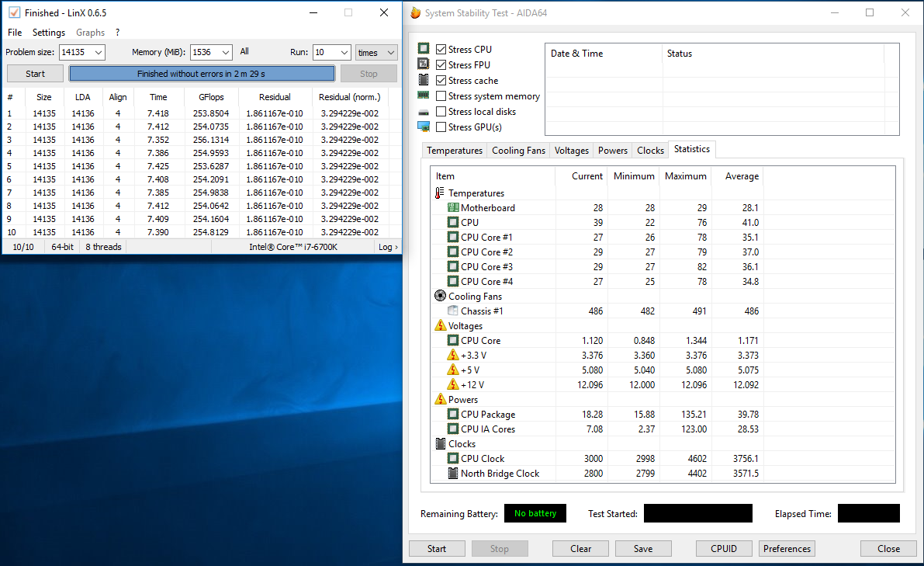924x566 pixels.
Task: Click the Stress FPU percent icon
Action: click(423, 64)
